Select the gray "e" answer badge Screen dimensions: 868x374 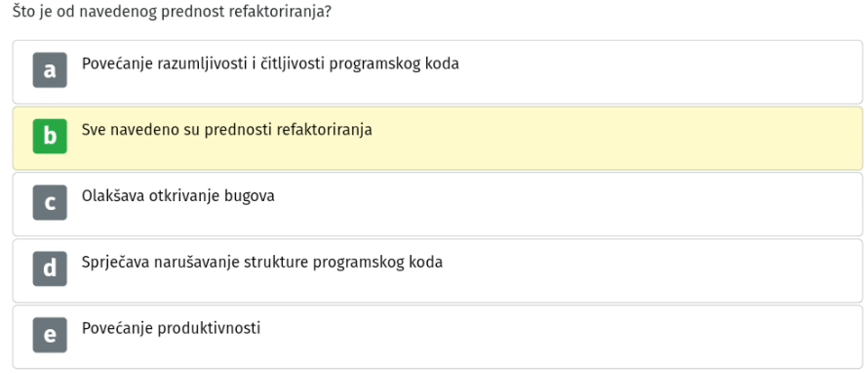point(50,335)
